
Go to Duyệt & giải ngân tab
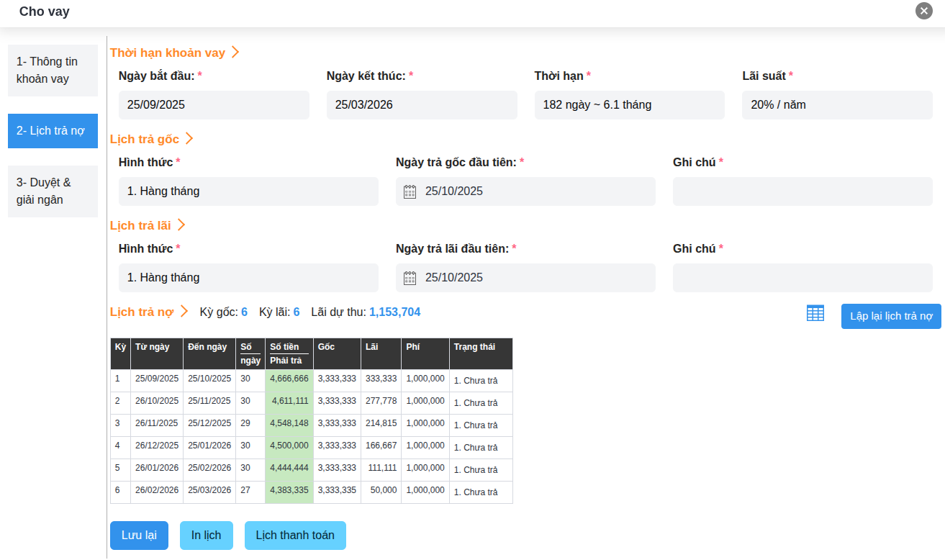[53, 191]
